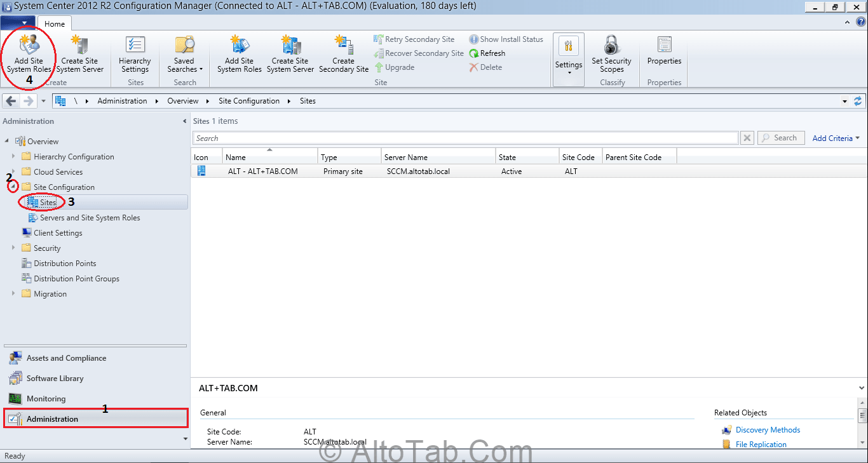This screenshot has height=463, width=868.
Task: Open the Monitoring workspace
Action: (x=95, y=399)
